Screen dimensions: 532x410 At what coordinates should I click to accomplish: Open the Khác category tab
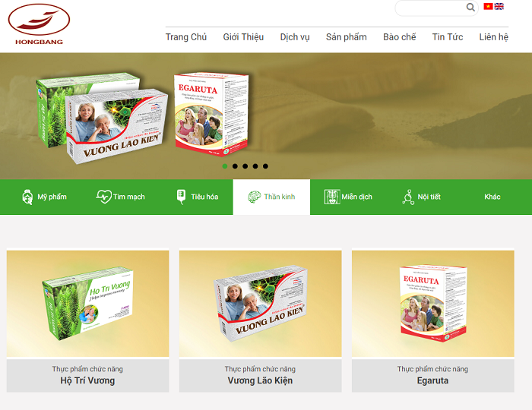tap(492, 197)
